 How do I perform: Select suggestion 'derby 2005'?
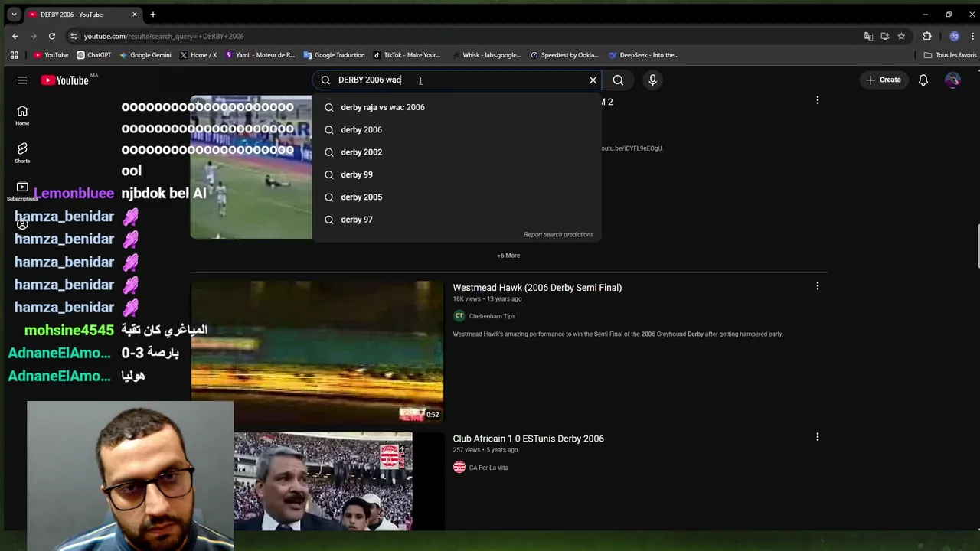[457, 197]
